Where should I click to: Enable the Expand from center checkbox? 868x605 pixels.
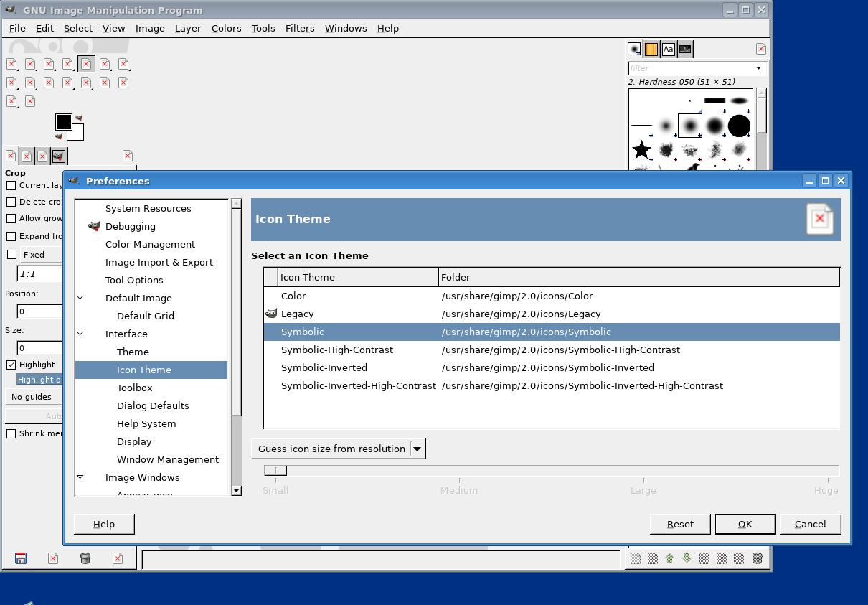[x=11, y=236]
